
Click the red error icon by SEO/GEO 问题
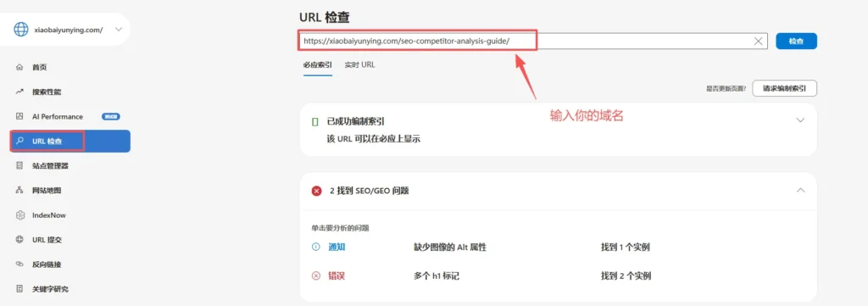(317, 191)
